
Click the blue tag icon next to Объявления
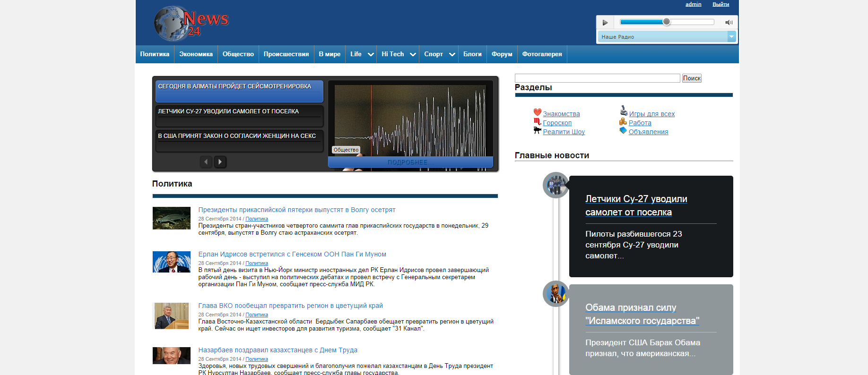[x=623, y=130]
